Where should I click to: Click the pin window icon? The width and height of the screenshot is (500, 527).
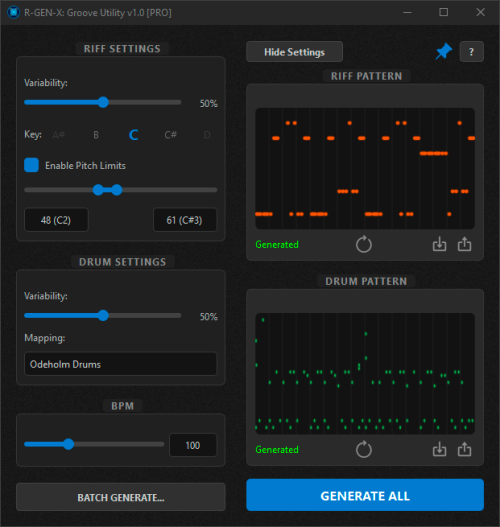pos(444,51)
